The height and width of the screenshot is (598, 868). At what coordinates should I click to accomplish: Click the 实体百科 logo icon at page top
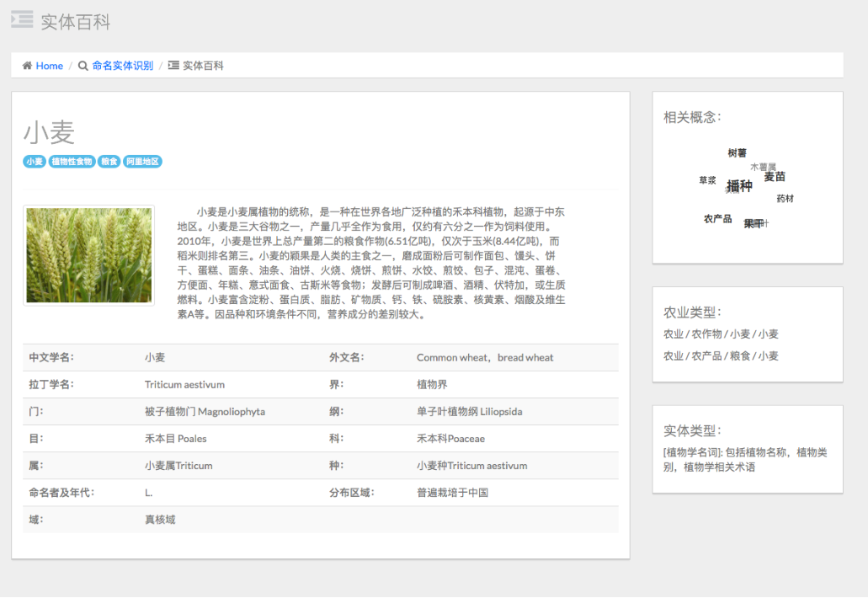[20, 19]
